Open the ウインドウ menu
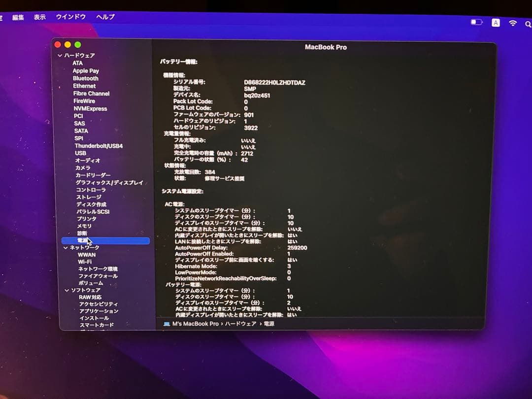 pos(71,16)
